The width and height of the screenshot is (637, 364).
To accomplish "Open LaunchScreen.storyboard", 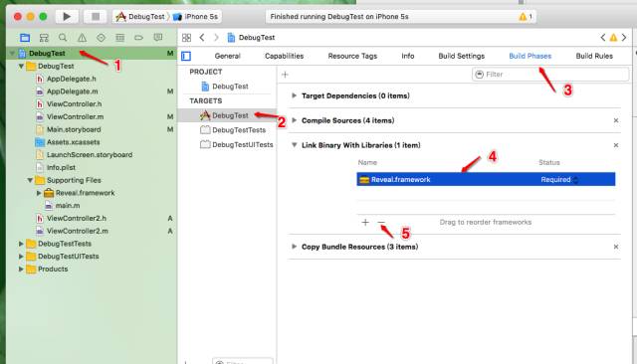I will click(84, 154).
